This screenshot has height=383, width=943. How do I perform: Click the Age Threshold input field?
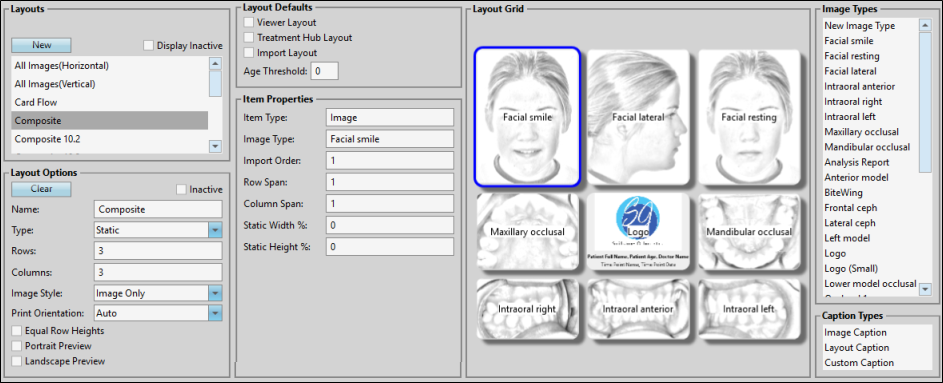(325, 71)
